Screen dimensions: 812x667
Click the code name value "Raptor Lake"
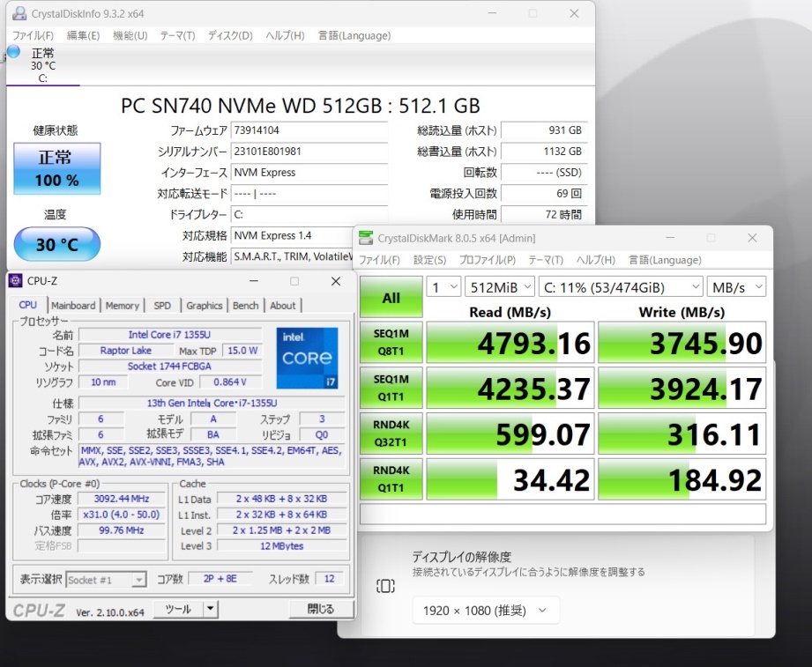126,351
